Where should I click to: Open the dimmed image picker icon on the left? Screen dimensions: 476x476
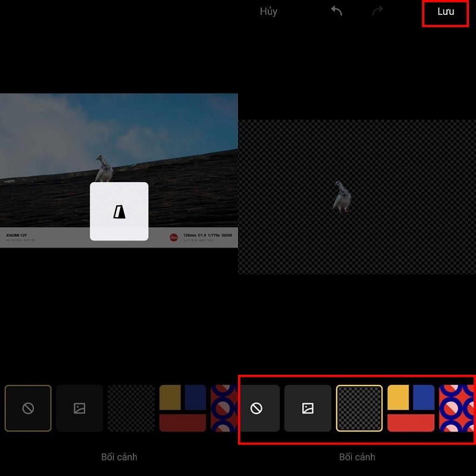80,408
